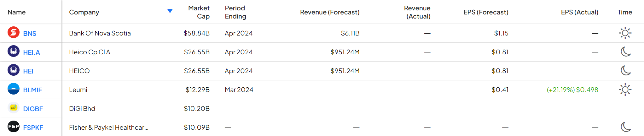Sort by the Revenue (Actual) column header

click(x=417, y=12)
